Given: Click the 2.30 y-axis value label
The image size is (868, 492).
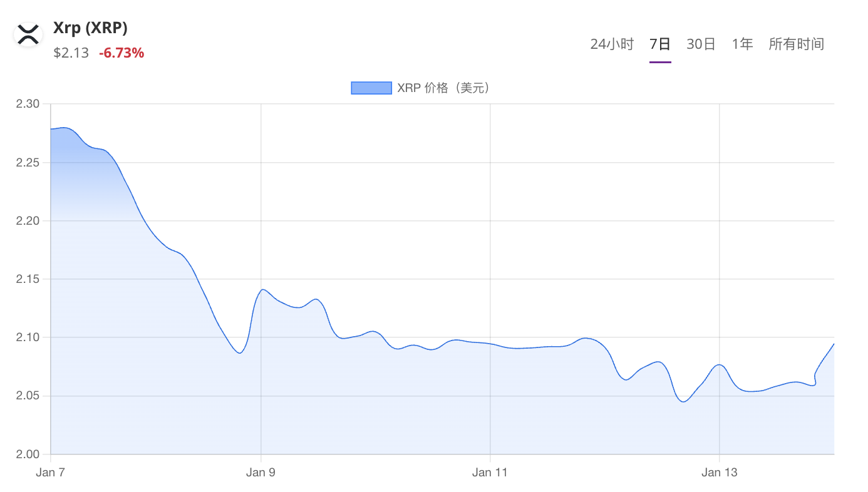Looking at the screenshot, I should 27,104.
